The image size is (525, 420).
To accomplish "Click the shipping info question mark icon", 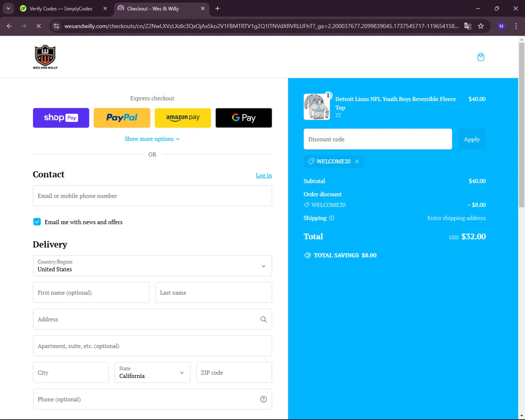I will [x=331, y=218].
